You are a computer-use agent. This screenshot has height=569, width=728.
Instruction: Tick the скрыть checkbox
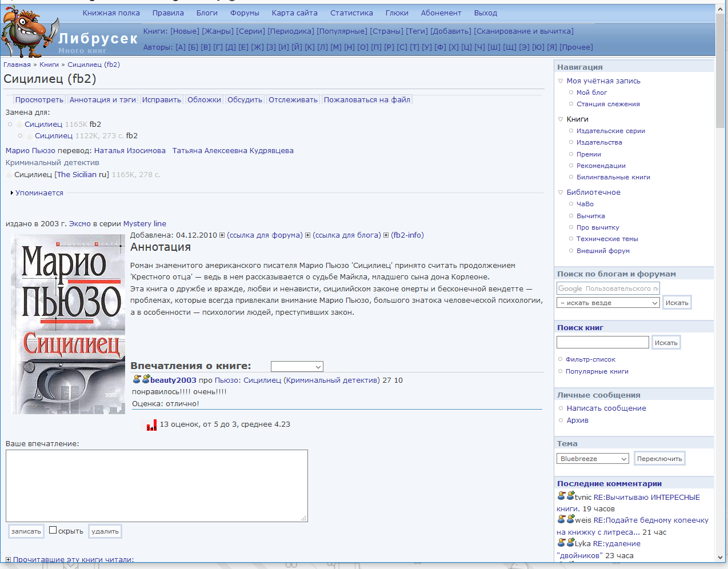pyautogui.click(x=53, y=530)
